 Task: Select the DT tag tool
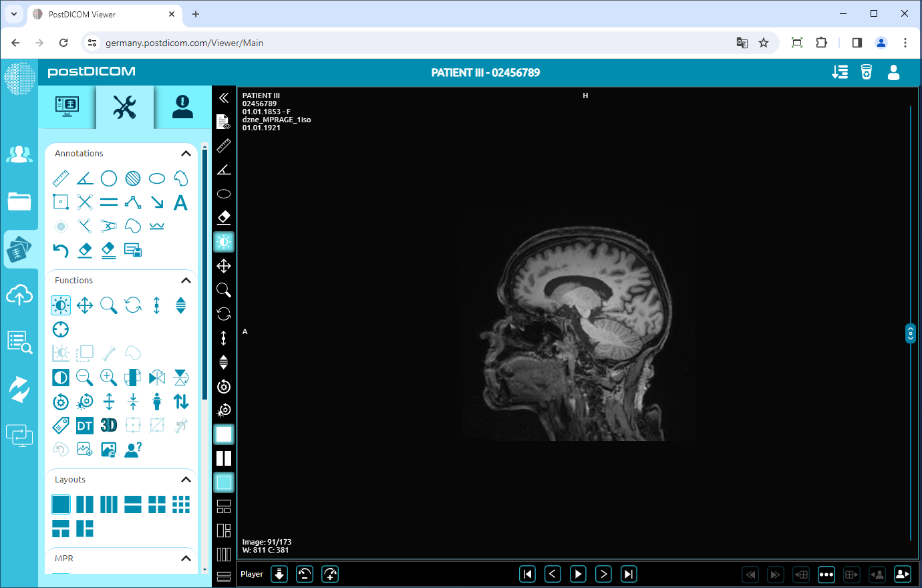tap(84, 425)
